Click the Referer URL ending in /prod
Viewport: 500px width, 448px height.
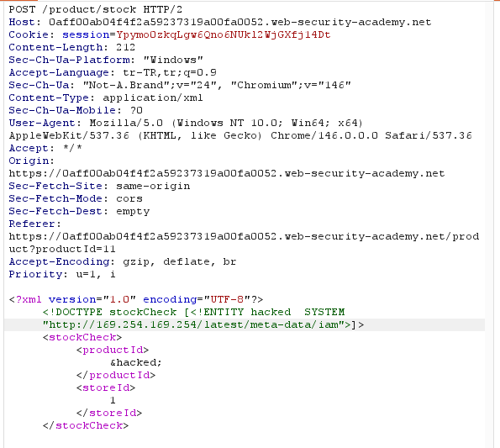click(x=244, y=236)
